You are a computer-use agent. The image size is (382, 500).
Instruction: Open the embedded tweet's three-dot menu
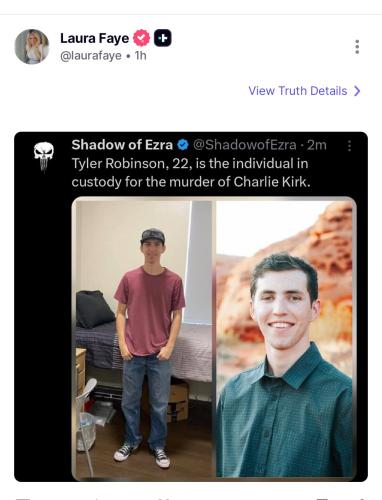(x=349, y=146)
